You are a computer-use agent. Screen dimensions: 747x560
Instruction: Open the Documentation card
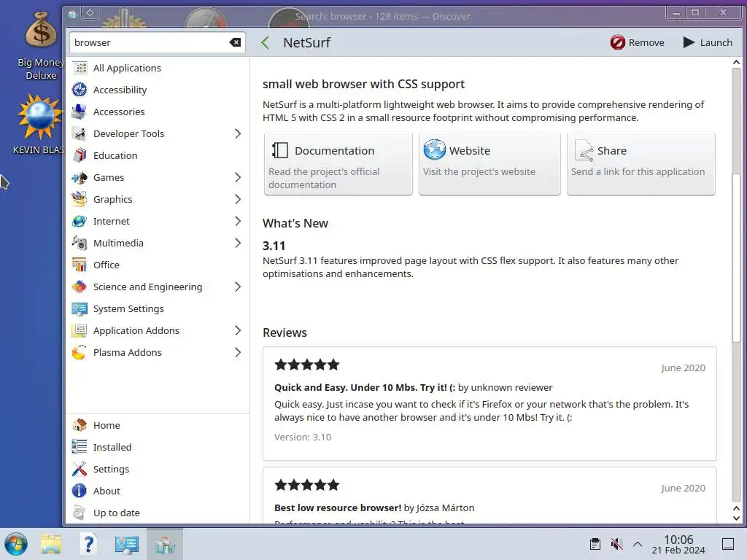click(x=338, y=163)
